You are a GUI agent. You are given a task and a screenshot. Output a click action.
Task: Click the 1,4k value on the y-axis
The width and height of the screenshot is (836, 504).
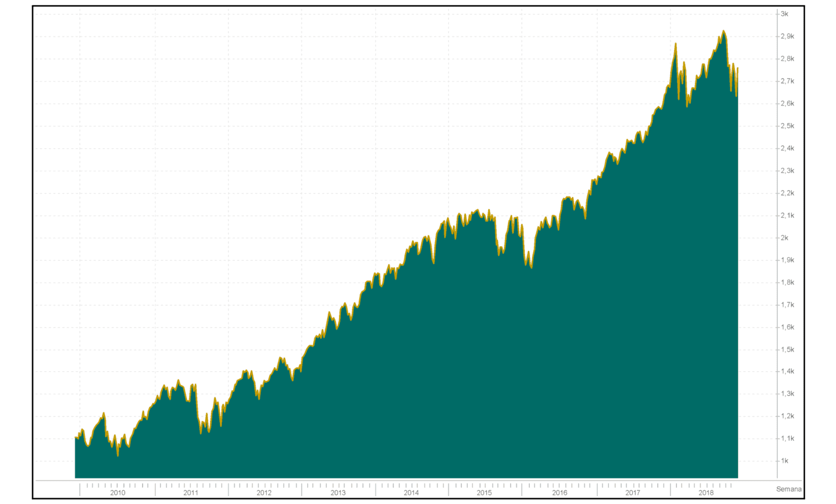click(x=788, y=372)
